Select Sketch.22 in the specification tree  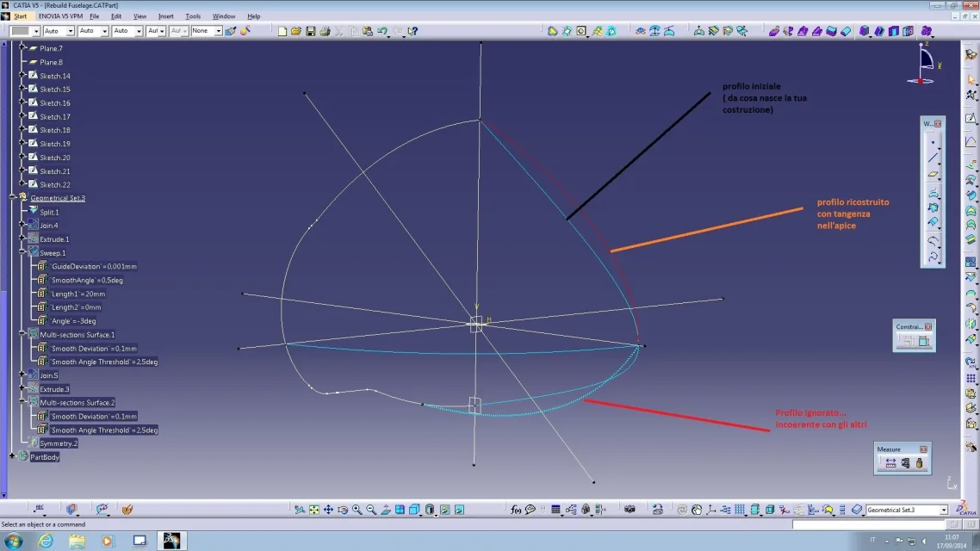tap(55, 185)
